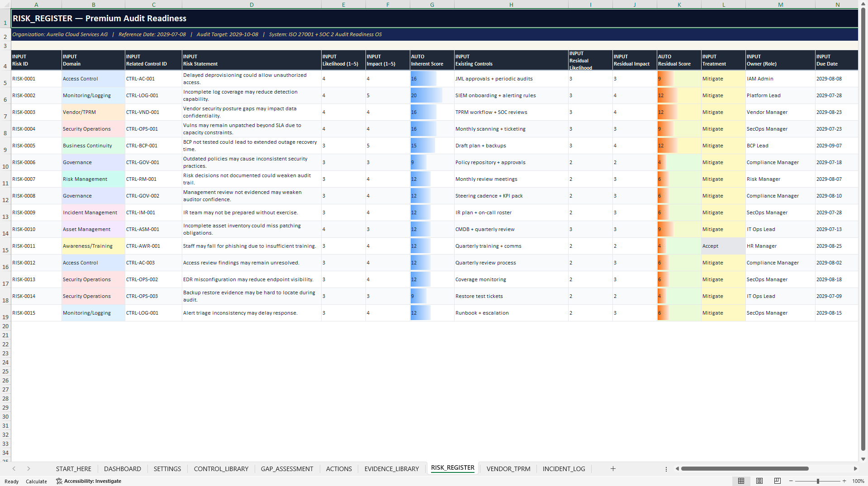Select row 5 header
Image resolution: width=868 pixels, height=486 pixels.
tap(5, 79)
